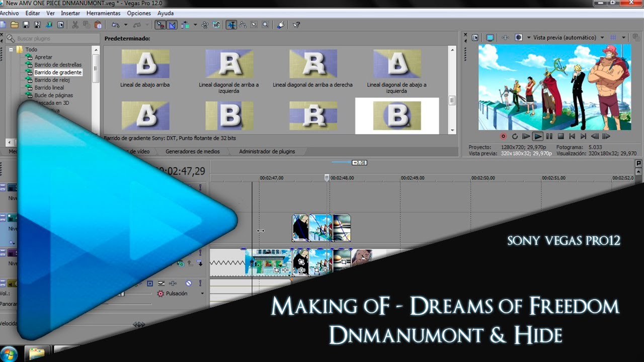
Task: Select Barrido de reloj in the tree
Action: [x=52, y=80]
